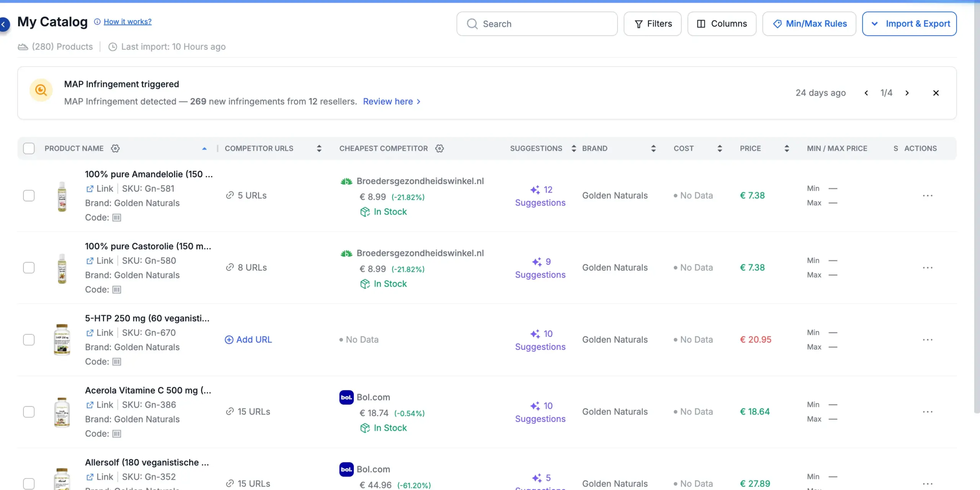Click the barcode icon for Gn-580 Code
This screenshot has width=980, height=490.
[117, 289]
